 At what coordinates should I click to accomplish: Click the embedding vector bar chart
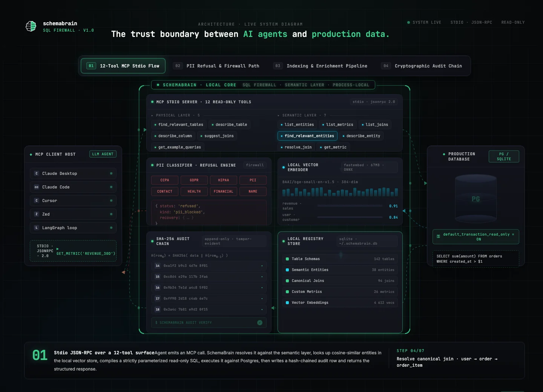340,192
